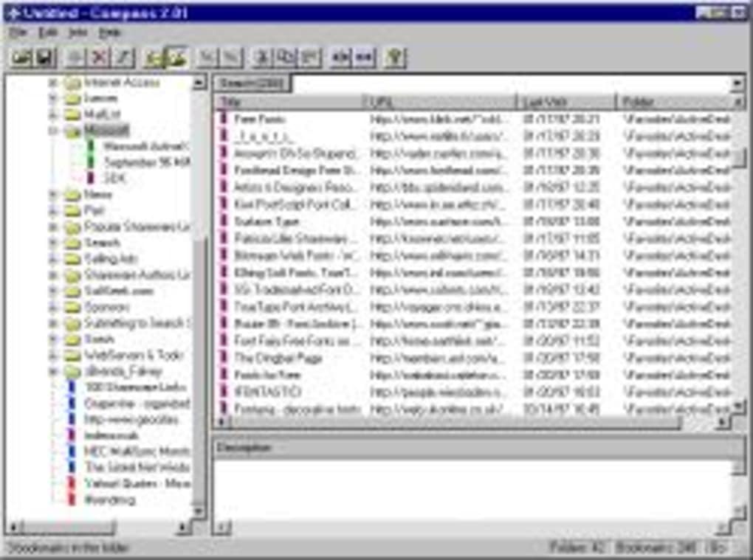This screenshot has width=753, height=560.
Task: Click the pressed yellow folder toolbar icon
Action: click(x=176, y=58)
